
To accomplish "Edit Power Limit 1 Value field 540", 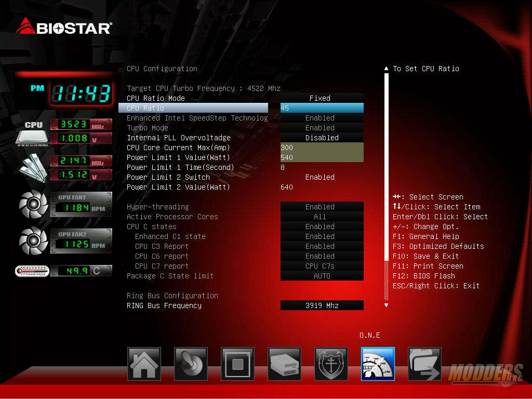I will 322,157.
